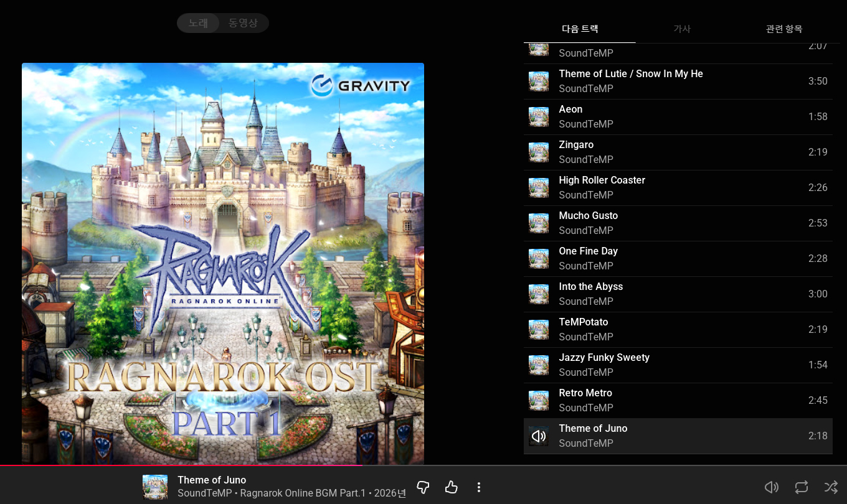
Task: Open the 가사 lyrics tab
Action: [x=682, y=29]
